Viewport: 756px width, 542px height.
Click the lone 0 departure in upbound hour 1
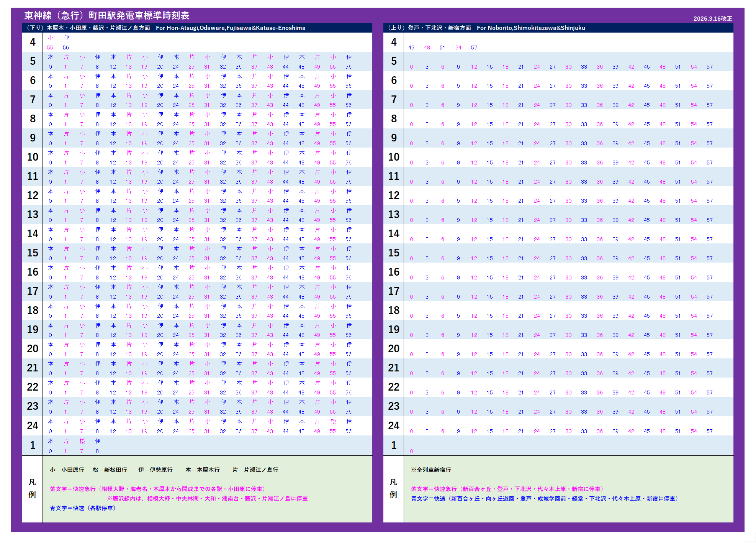coord(411,451)
